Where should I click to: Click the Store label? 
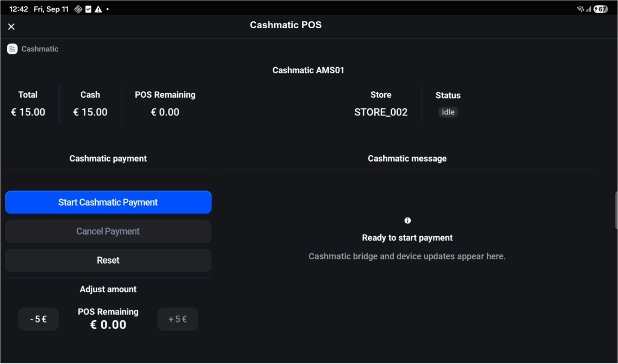click(381, 95)
